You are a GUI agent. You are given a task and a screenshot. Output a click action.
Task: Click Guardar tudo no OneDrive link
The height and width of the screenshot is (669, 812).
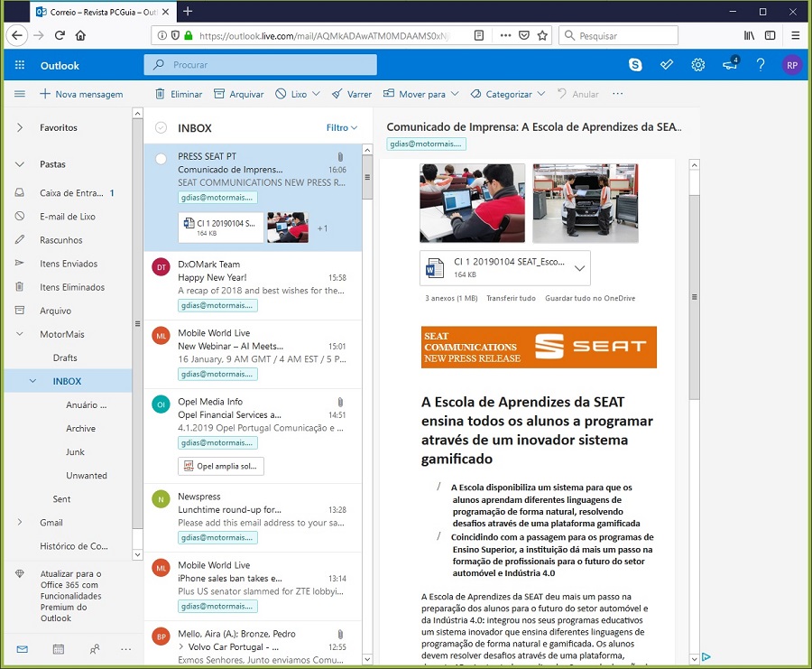pyautogui.click(x=590, y=298)
